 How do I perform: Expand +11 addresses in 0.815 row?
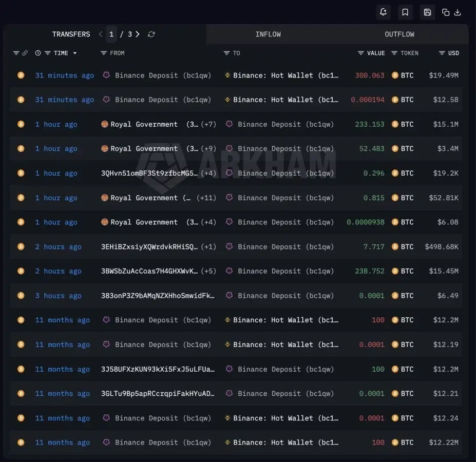coord(206,198)
